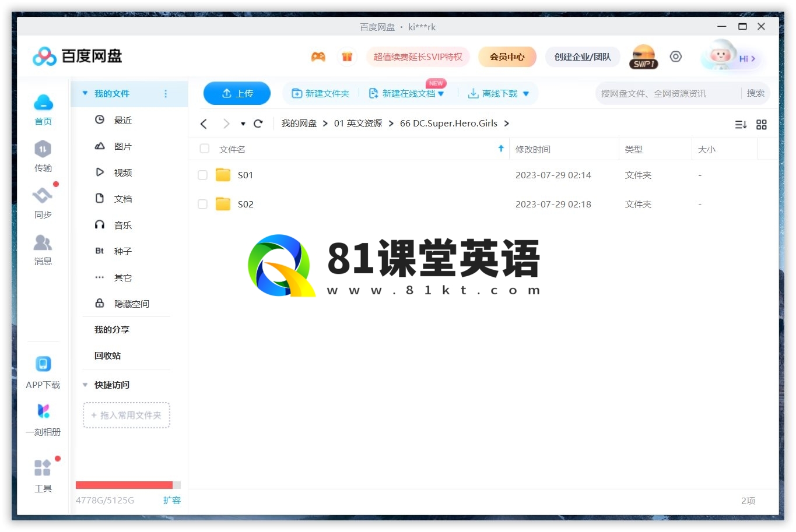
Task: Refresh the current folder listing
Action: (x=258, y=124)
